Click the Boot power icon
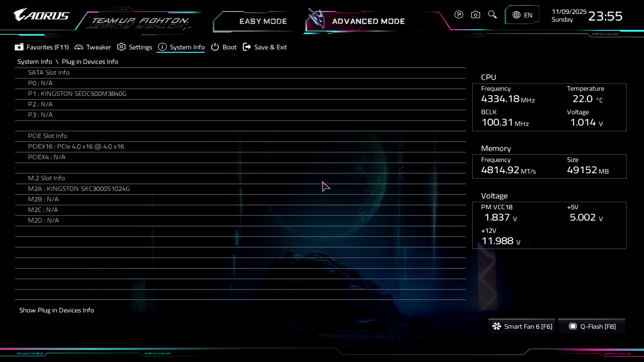Image resolution: width=644 pixels, height=362 pixels. [215, 47]
